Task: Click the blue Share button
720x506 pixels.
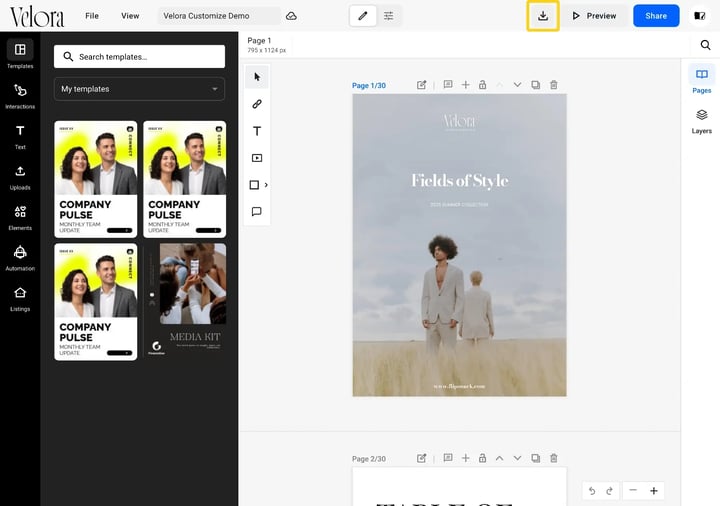Action: click(656, 16)
